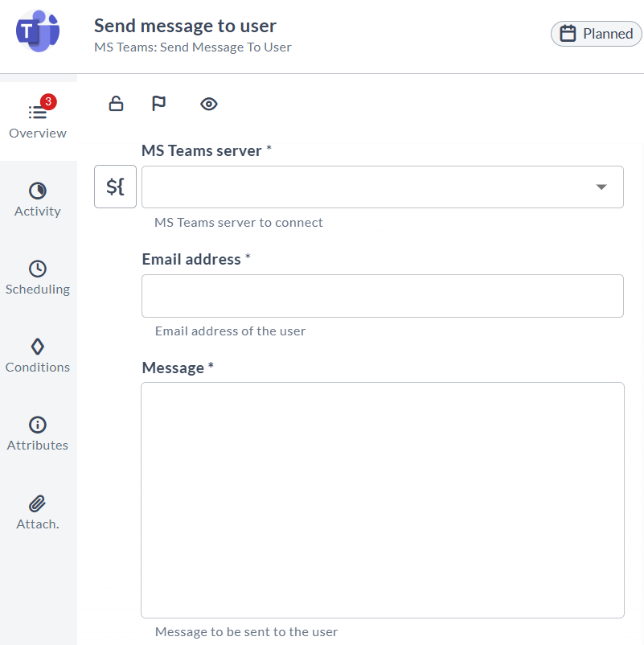Screen dimensions: 644x645
Task: Toggle the unlock padlock icon
Action: pyautogui.click(x=116, y=104)
